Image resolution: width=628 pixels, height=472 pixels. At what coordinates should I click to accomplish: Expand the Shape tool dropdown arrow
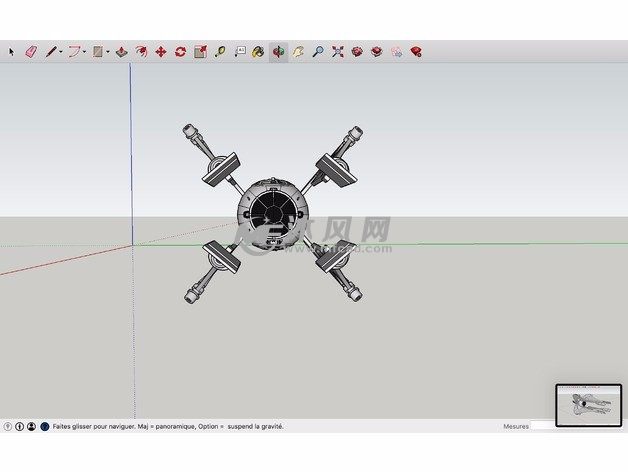click(x=108, y=51)
